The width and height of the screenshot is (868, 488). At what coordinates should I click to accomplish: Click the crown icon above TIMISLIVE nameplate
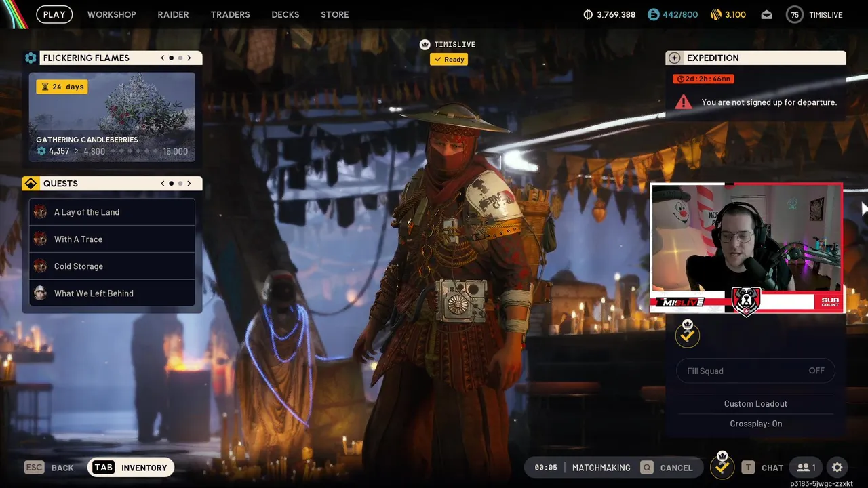click(425, 45)
